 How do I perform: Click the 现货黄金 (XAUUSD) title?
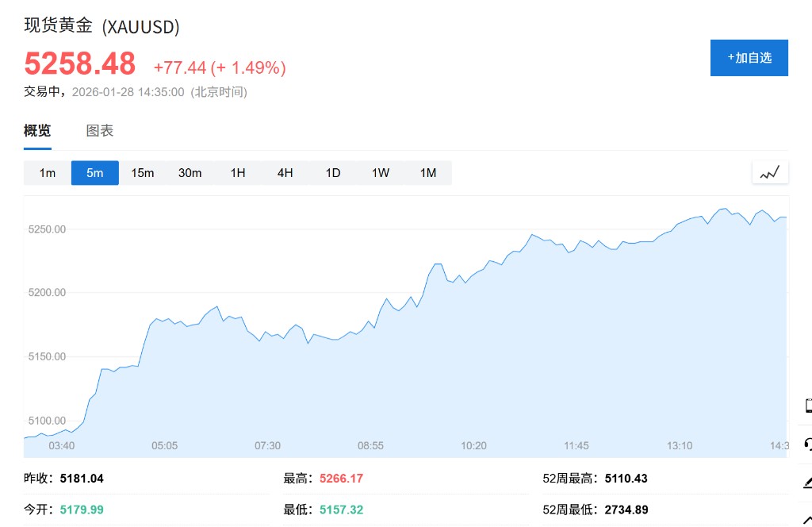pyautogui.click(x=101, y=26)
